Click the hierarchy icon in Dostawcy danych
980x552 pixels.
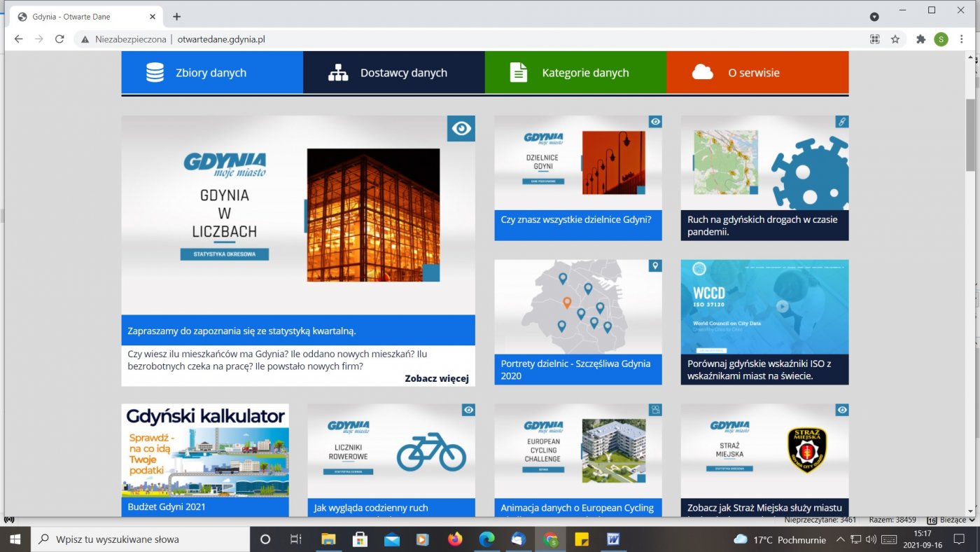point(338,72)
